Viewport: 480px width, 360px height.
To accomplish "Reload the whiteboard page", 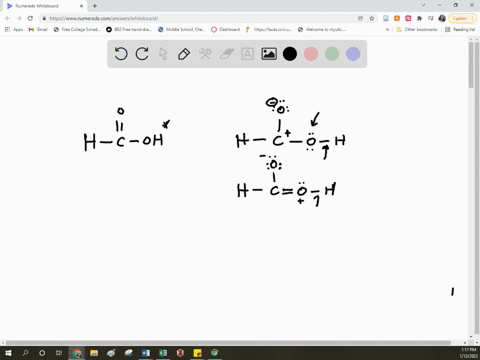I will (30, 18).
